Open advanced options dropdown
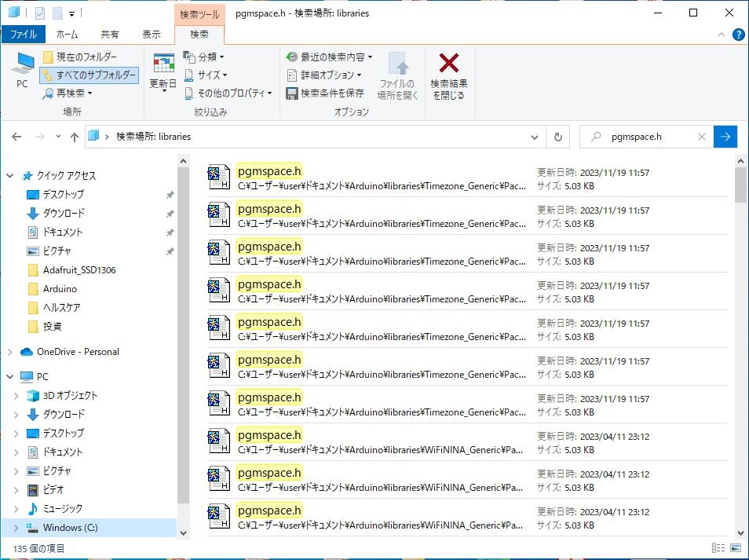 [324, 75]
